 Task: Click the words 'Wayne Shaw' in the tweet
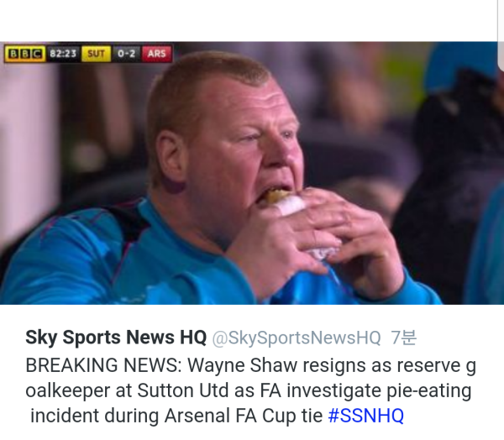point(243,366)
